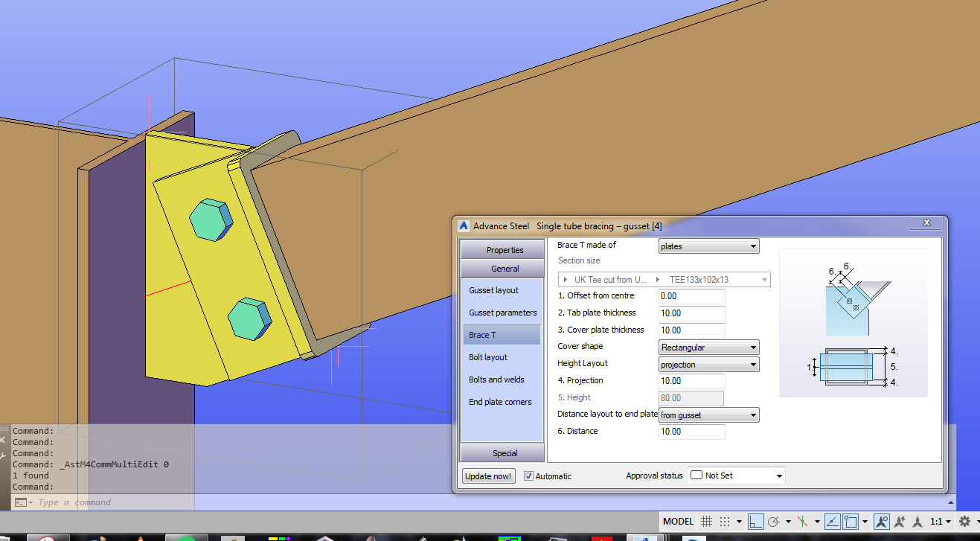
Task: Open polar tracking settings dropdown arrow
Action: point(788,522)
